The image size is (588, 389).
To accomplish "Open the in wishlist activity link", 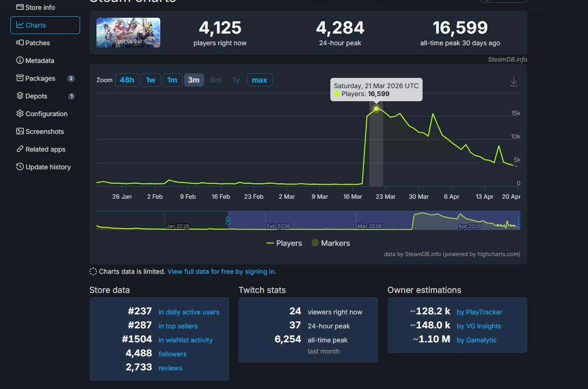I will (185, 340).
